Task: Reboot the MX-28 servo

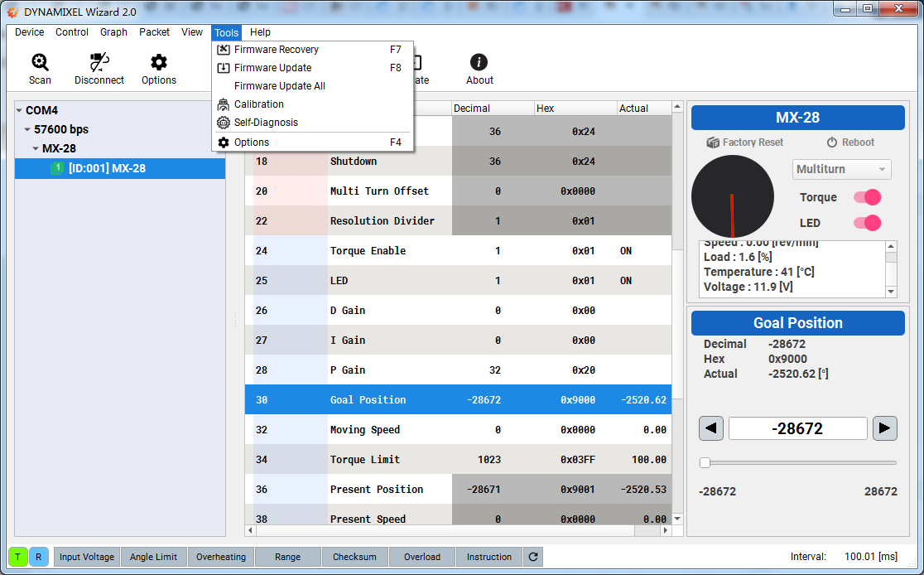Action: (x=832, y=143)
